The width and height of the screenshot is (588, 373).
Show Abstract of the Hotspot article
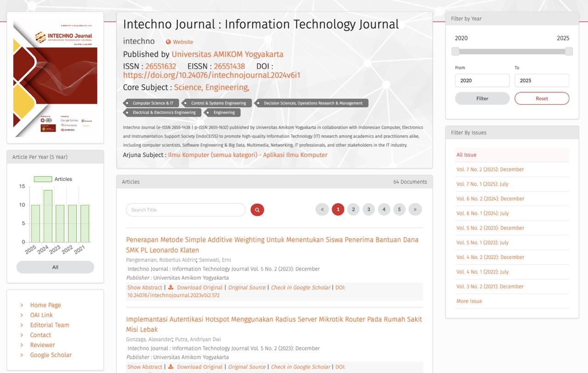point(145,367)
